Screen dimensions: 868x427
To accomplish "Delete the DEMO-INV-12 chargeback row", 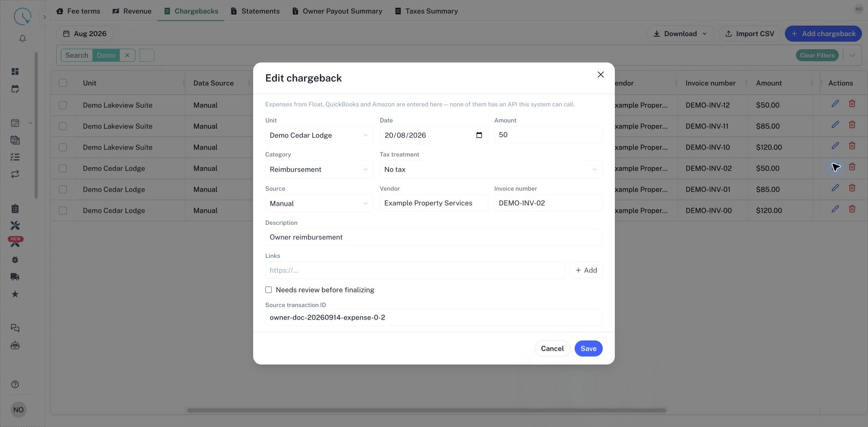I will point(852,103).
